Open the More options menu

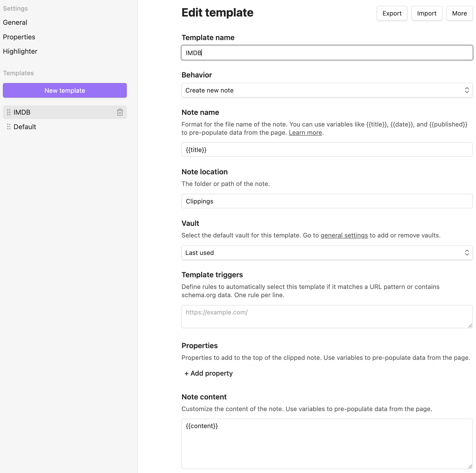(x=459, y=13)
